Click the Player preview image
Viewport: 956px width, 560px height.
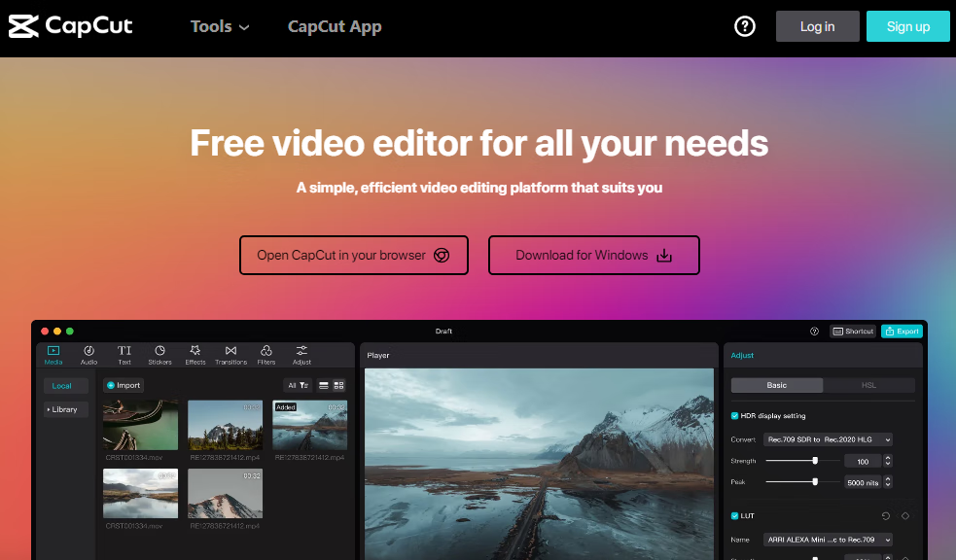tap(539, 464)
